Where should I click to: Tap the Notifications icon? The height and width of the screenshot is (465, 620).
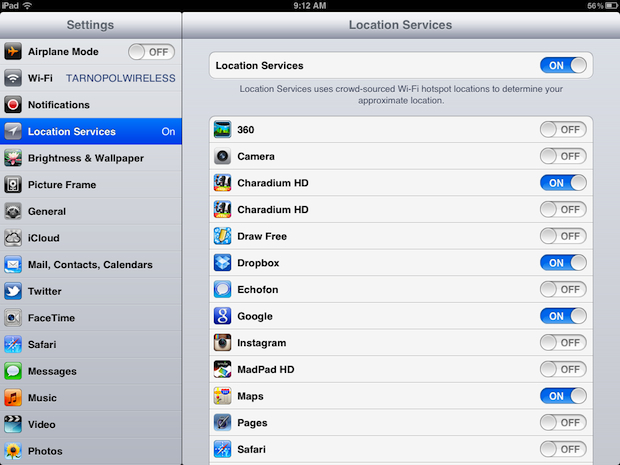pyautogui.click(x=13, y=105)
